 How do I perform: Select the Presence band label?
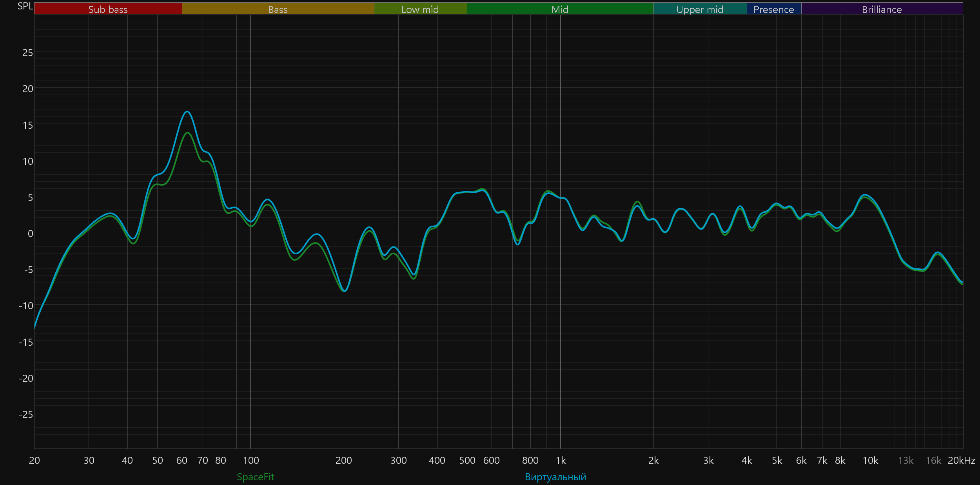[x=773, y=9]
